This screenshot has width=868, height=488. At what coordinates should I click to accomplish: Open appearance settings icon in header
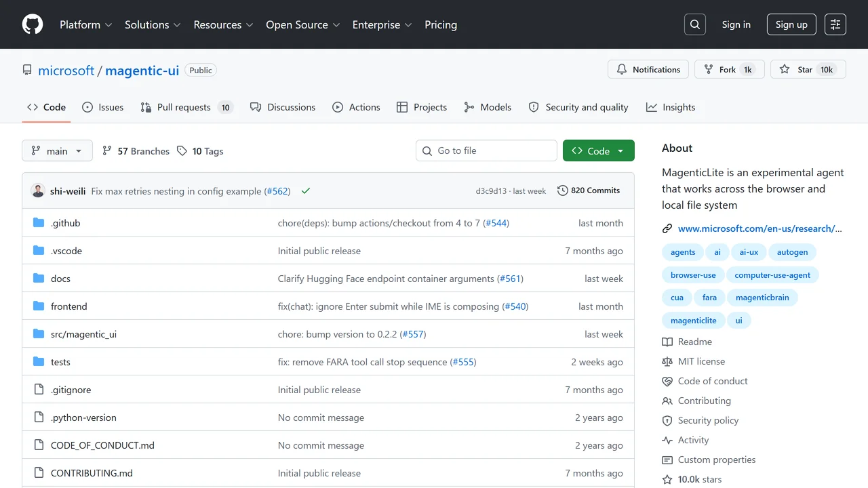pyautogui.click(x=835, y=24)
